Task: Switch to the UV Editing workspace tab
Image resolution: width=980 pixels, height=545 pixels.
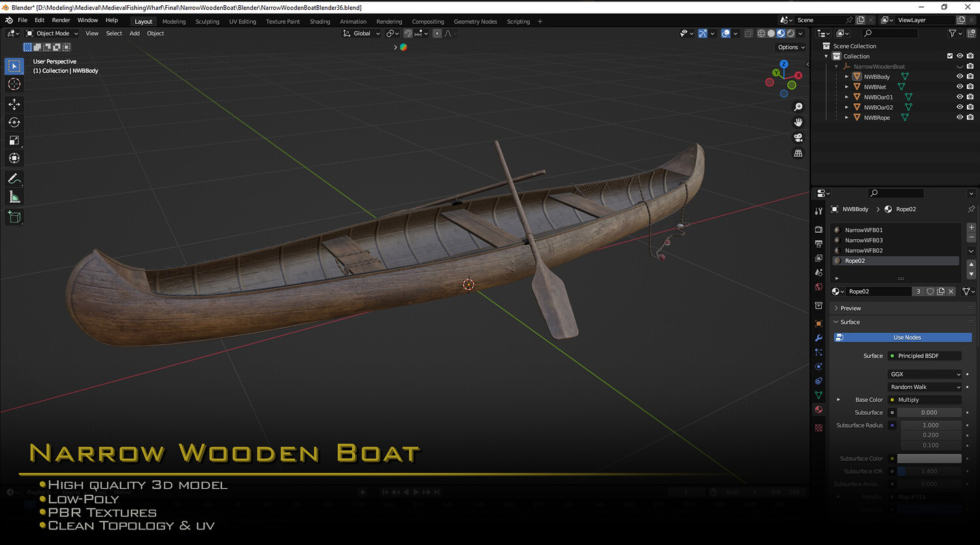Action: pyautogui.click(x=242, y=22)
